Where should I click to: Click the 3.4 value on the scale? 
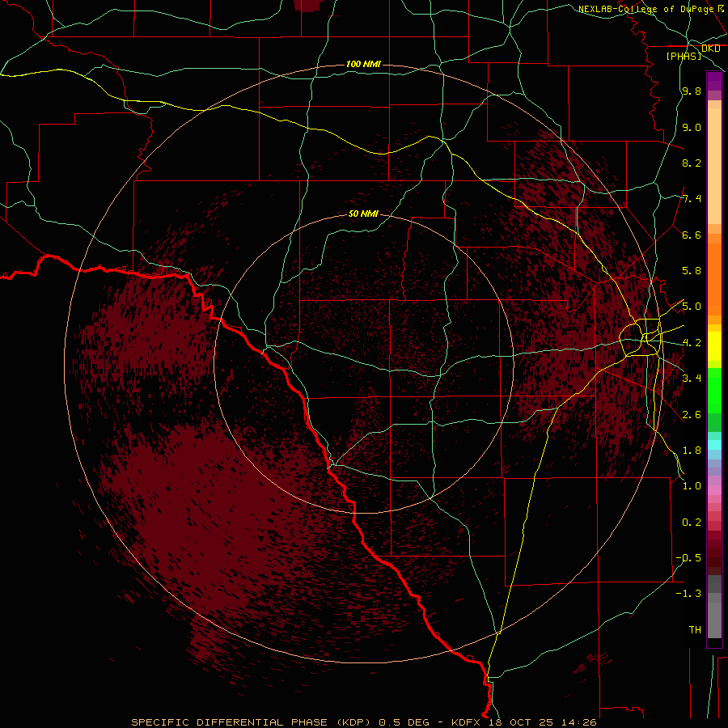(692, 379)
